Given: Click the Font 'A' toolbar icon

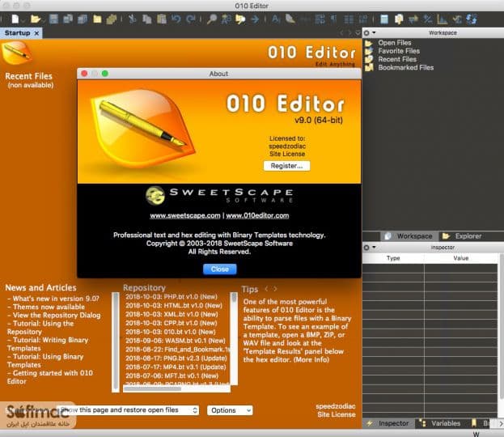Looking at the screenshot, I should pos(276,19).
